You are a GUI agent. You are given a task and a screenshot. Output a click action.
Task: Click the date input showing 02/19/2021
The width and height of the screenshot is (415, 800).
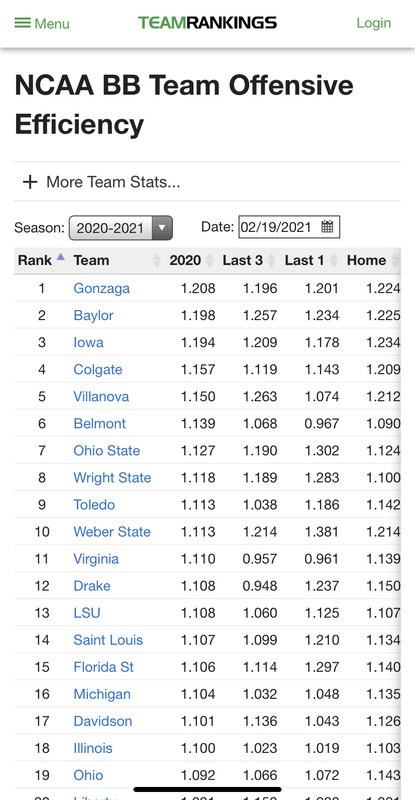[289, 227]
